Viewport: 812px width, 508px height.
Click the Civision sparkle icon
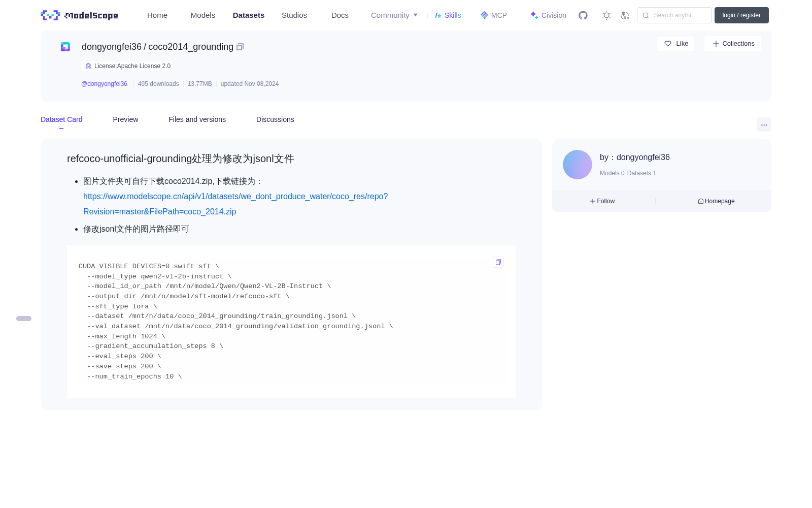[534, 15]
